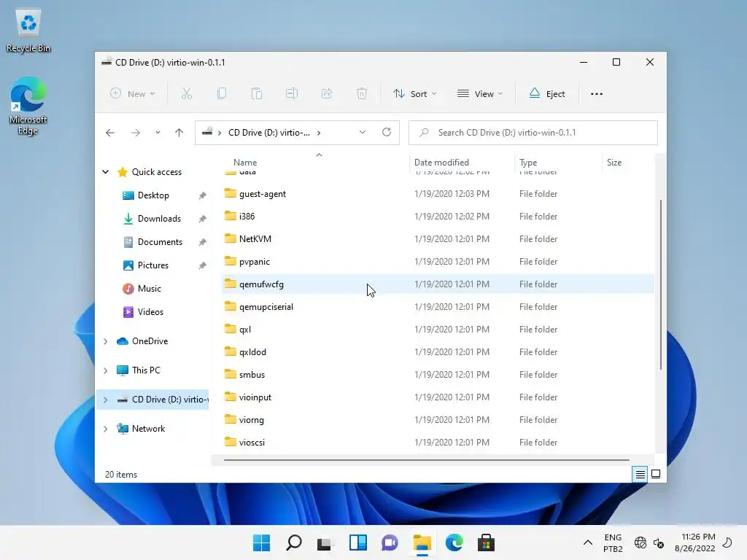Open the See more ellipsis menu
Image resolution: width=747 pixels, height=560 pixels.
(597, 94)
